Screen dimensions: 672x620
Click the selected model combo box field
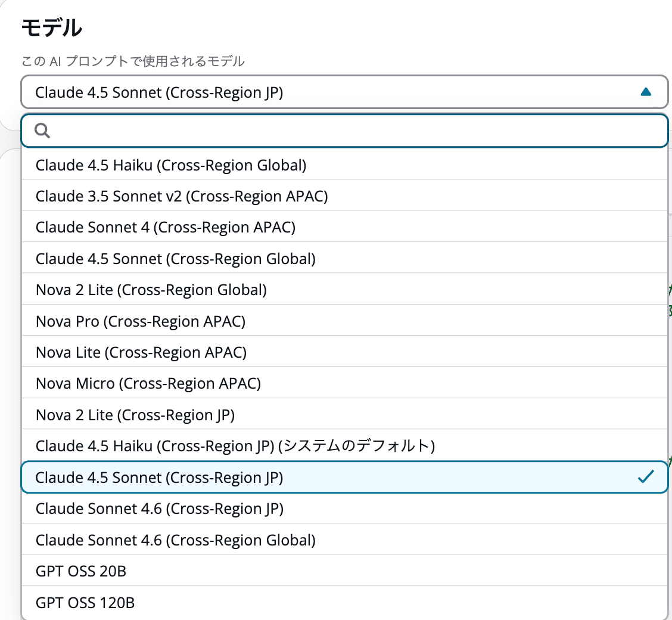[344, 92]
